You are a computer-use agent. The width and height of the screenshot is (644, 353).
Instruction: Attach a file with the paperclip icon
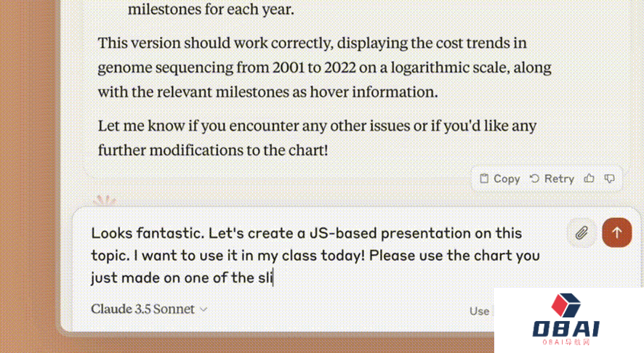point(581,233)
